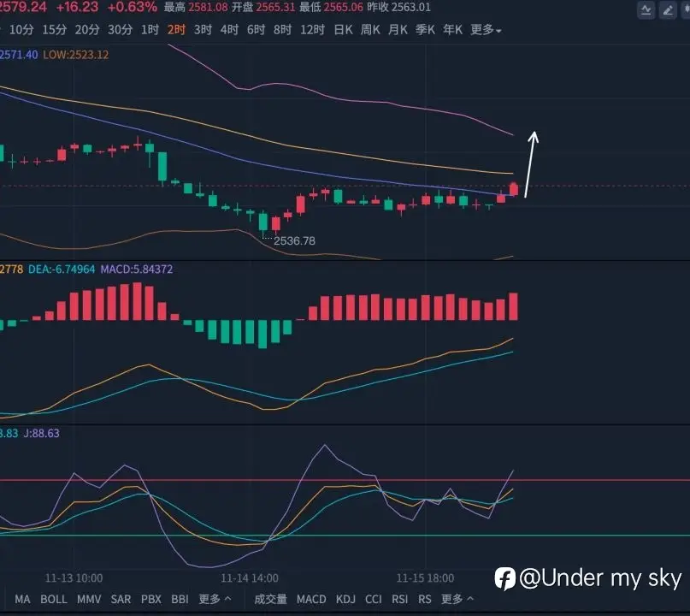690x616 pixels.
Task: Enable the BOLL main indicator
Action: [x=54, y=599]
